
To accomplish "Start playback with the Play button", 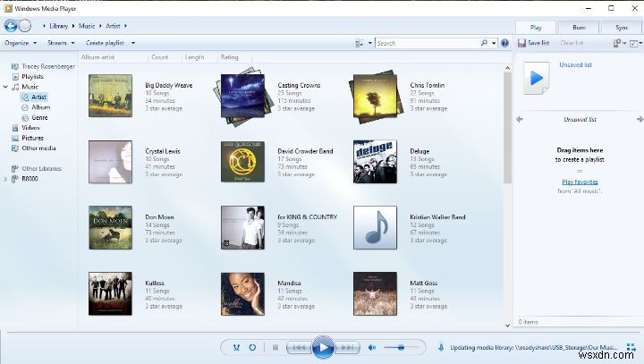I will pyautogui.click(x=323, y=348).
